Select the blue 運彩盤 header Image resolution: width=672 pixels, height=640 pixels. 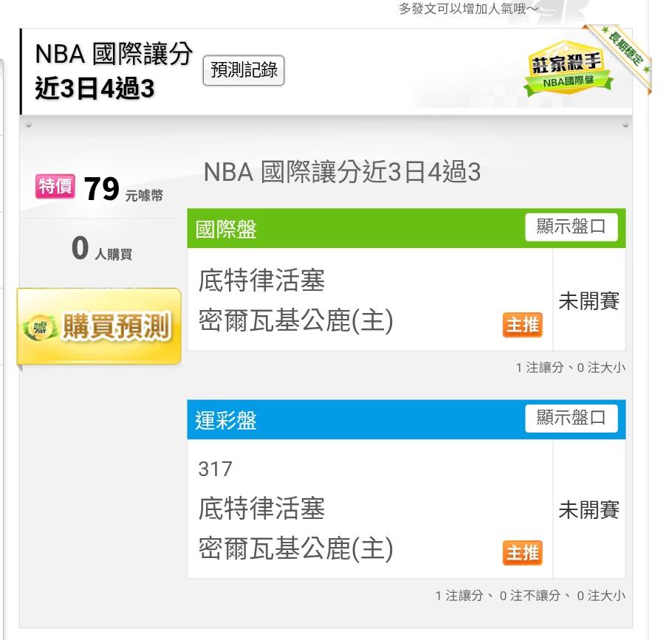point(354,420)
